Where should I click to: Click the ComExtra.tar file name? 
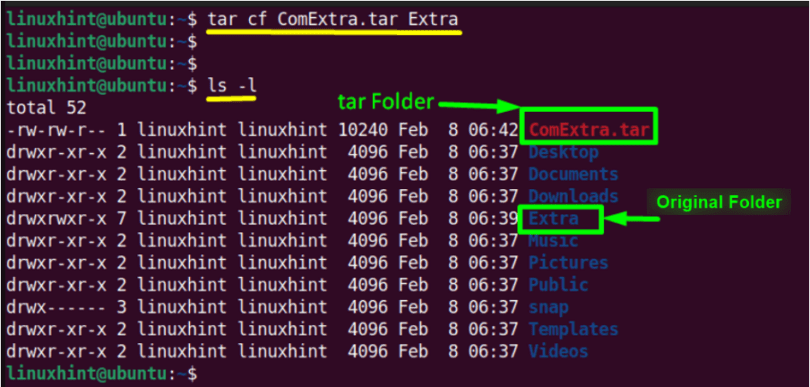(588, 130)
